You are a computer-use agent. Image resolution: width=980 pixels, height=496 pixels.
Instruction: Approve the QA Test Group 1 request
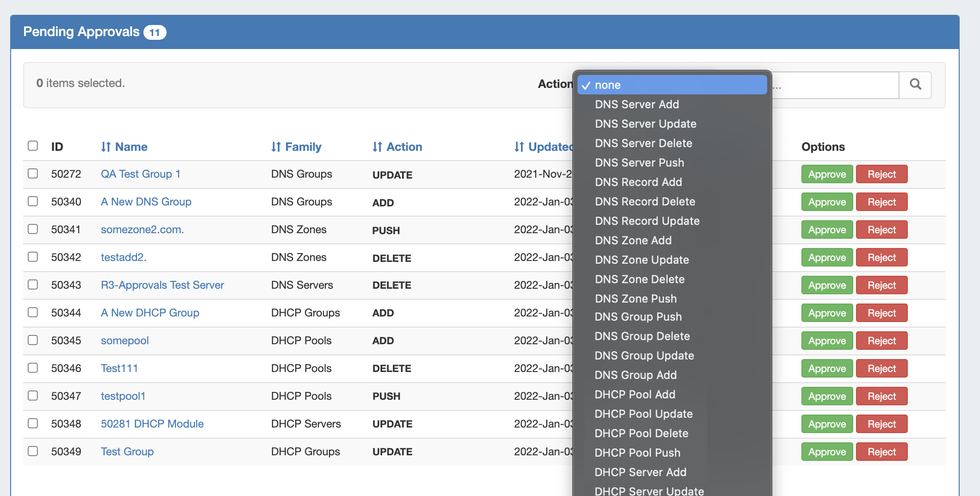pos(826,174)
